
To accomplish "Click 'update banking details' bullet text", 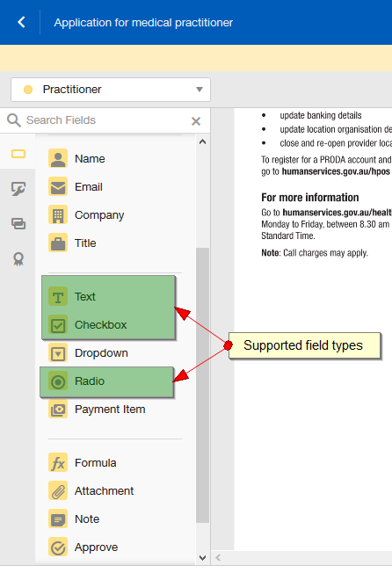I will pyautogui.click(x=321, y=115).
